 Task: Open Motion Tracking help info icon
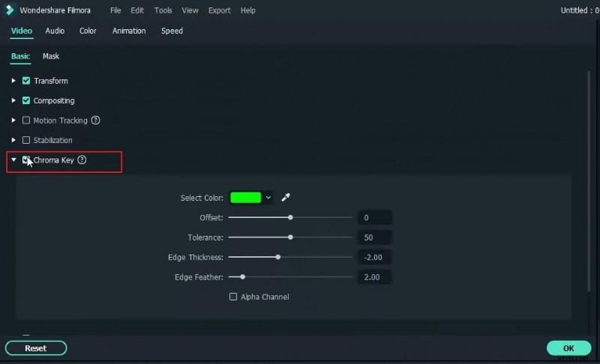coord(95,120)
